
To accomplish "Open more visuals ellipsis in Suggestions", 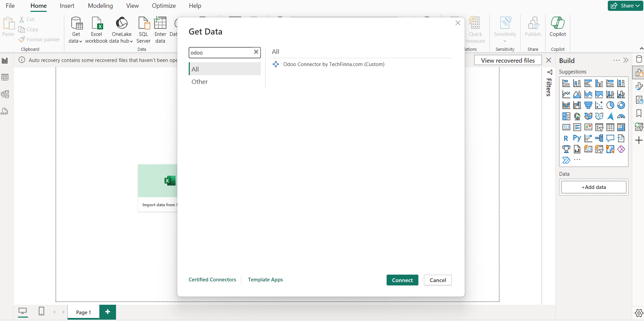I will tap(577, 160).
